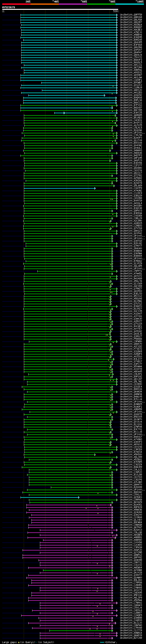Screen dimensions: 146x644
Task: Click the cyan ~100% identity legend segment
Action: click(130, 4)
